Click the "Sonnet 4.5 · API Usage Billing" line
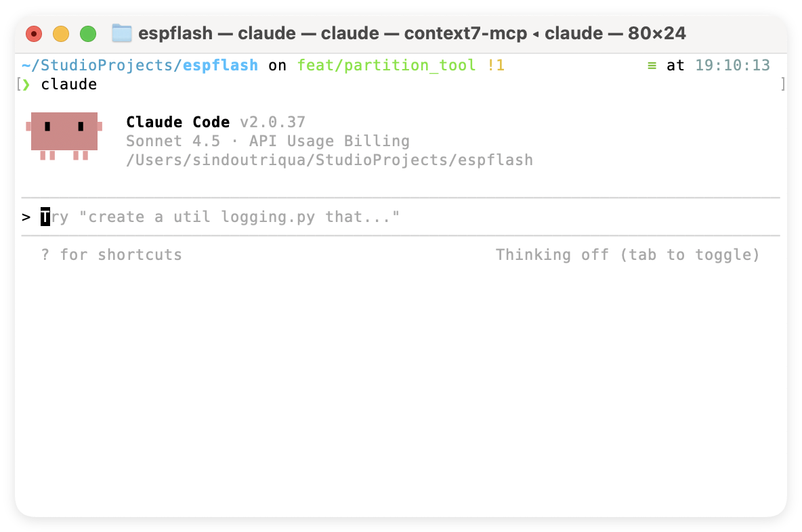Screen dimensions: 802x532 [x=268, y=141]
